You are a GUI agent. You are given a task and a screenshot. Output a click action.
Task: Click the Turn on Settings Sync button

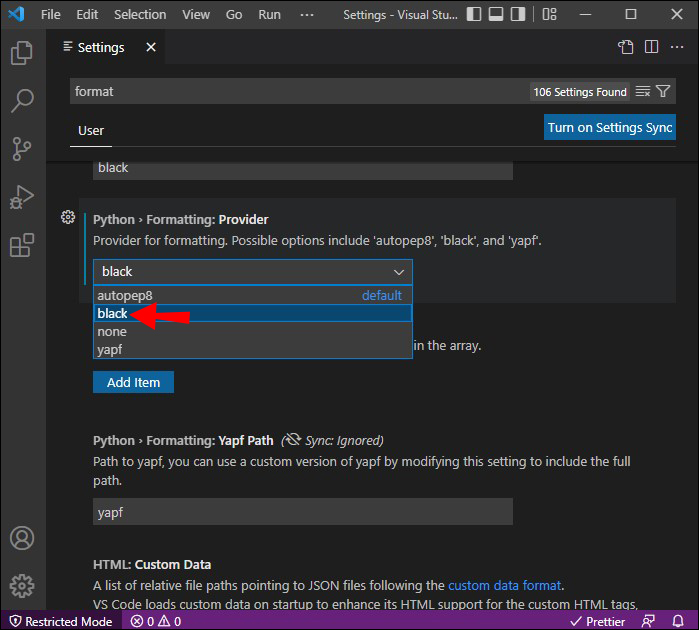click(610, 127)
